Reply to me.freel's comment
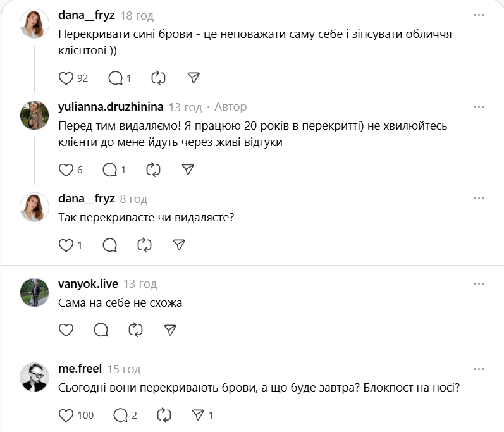This screenshot has height=432, width=504. (x=120, y=415)
